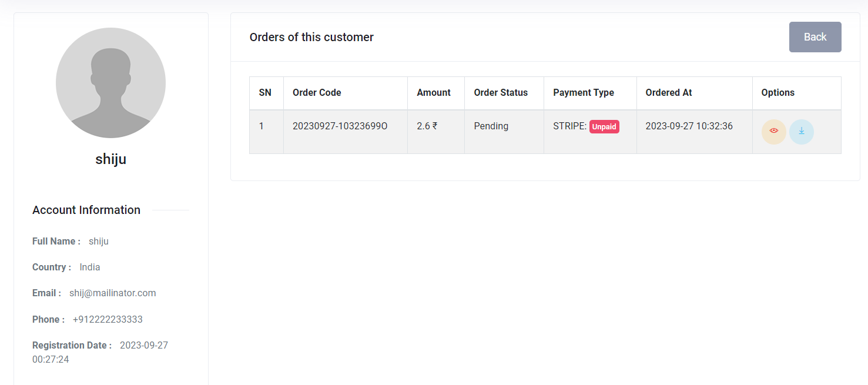The height and width of the screenshot is (385, 868).
Task: Click the Order Status column header
Action: coord(501,93)
